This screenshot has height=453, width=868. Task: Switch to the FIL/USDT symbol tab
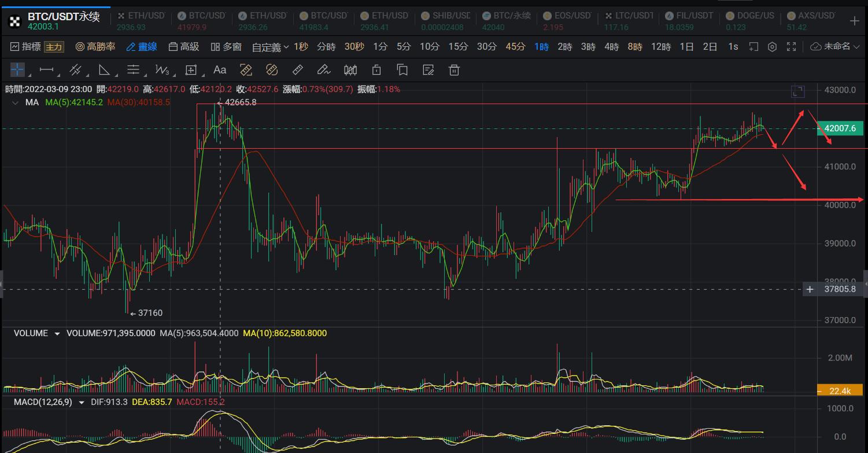[689, 21]
